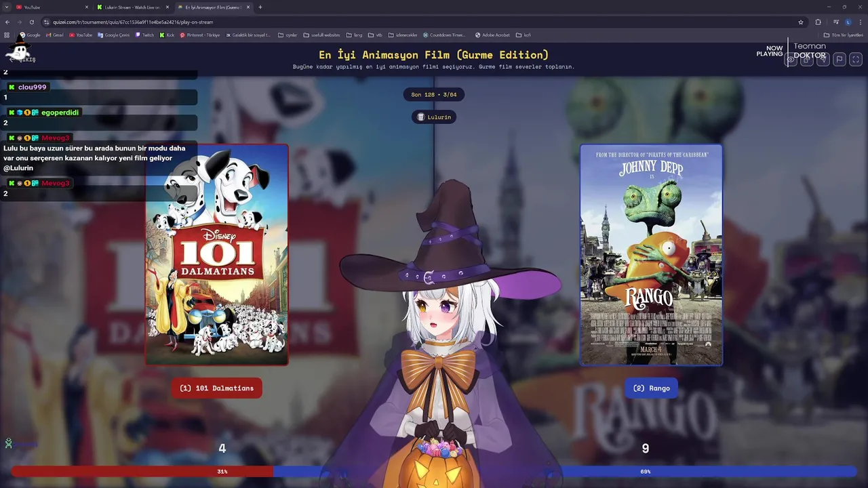This screenshot has height=488, width=868.
Task: Open the Google bookmark
Action: [x=30, y=35]
